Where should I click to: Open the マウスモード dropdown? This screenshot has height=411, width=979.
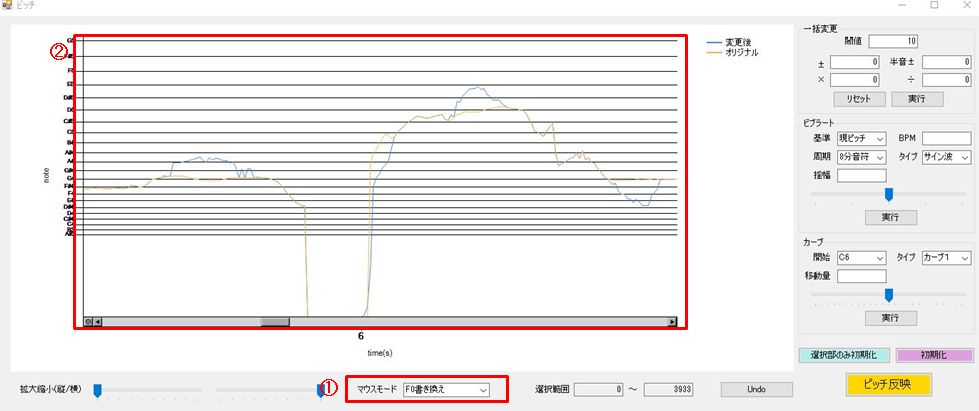tap(446, 389)
